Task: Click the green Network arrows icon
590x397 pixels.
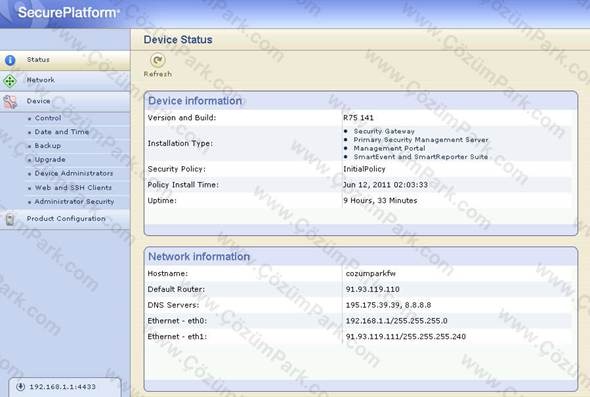Action: [10, 81]
